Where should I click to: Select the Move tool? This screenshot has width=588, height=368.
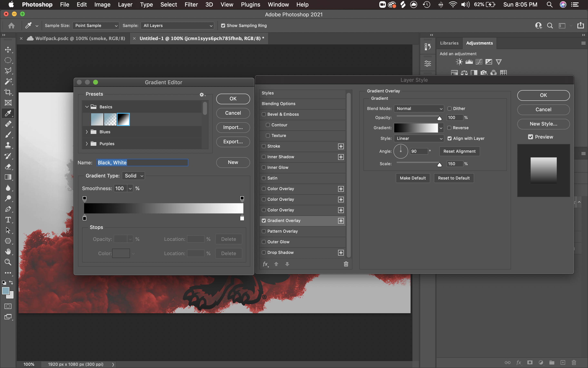pos(8,50)
